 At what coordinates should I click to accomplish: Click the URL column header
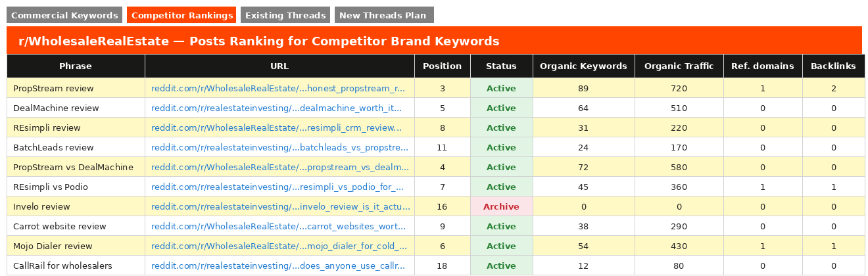point(279,66)
